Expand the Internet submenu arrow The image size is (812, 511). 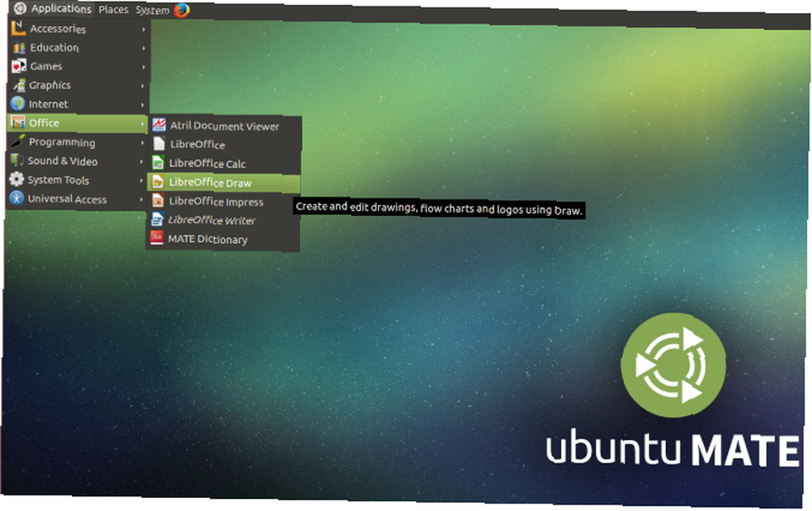click(143, 105)
